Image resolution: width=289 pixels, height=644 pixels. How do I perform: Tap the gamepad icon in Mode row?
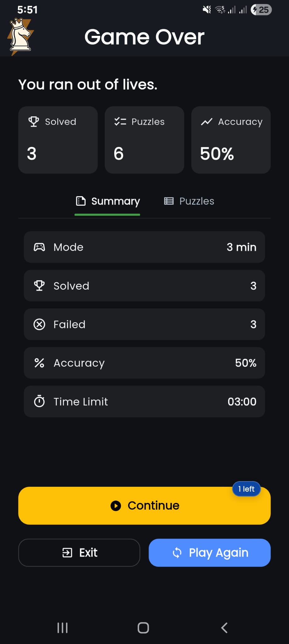tap(39, 247)
